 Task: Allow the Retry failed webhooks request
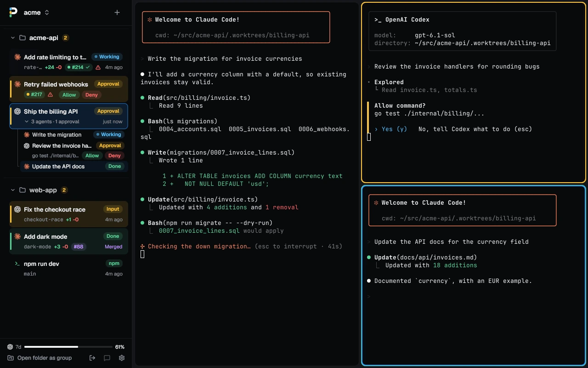point(69,95)
